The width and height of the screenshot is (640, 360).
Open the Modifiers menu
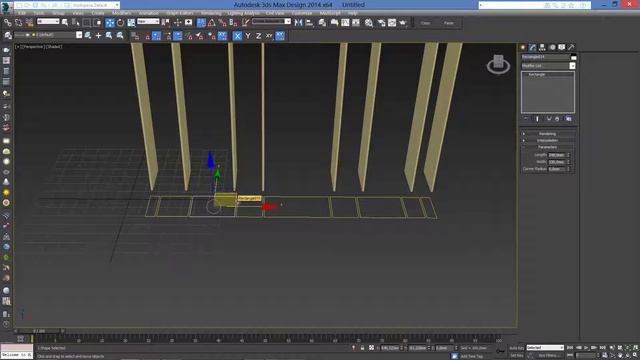pyautogui.click(x=122, y=13)
